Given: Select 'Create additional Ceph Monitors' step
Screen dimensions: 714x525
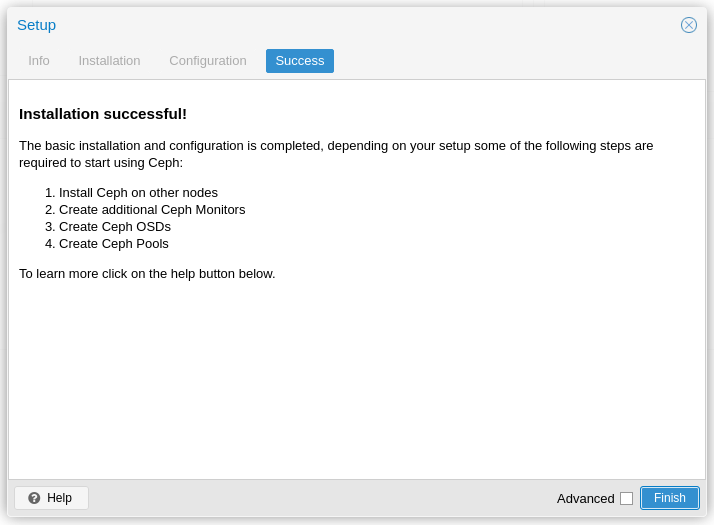Looking at the screenshot, I should coord(152,210).
